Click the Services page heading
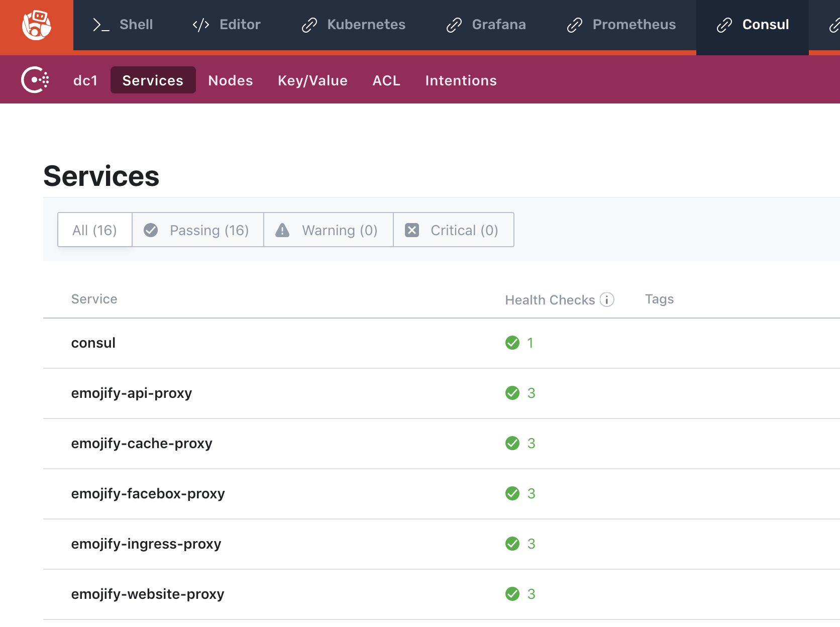The height and width of the screenshot is (627, 840). 101,176
